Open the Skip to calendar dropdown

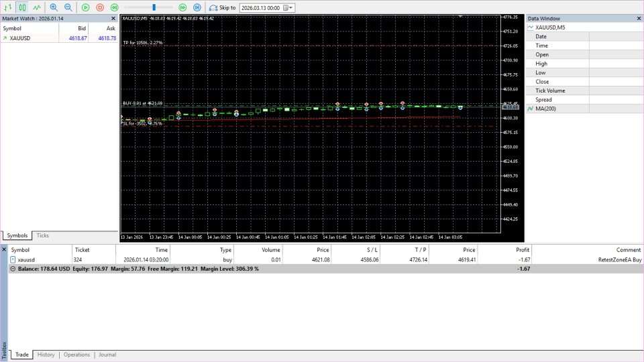pos(288,8)
